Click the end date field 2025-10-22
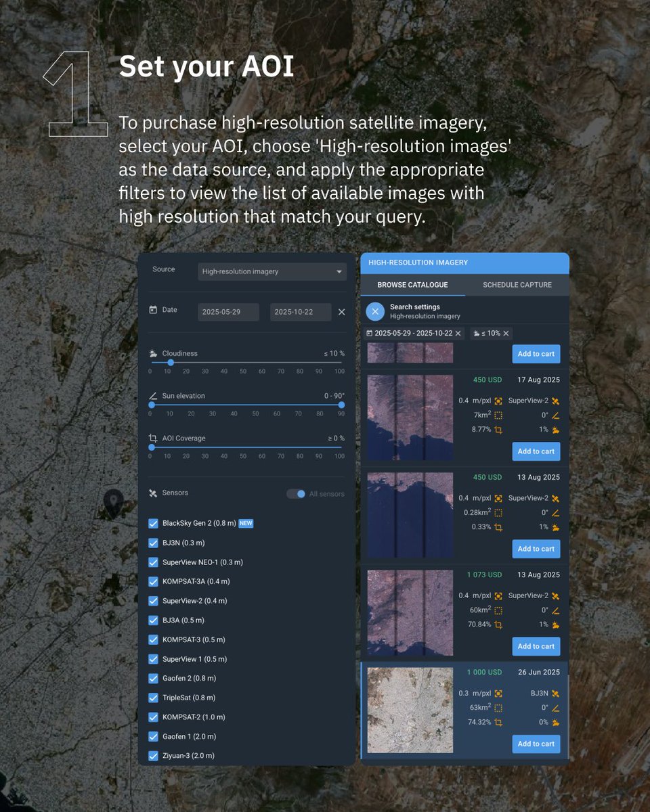 301,312
